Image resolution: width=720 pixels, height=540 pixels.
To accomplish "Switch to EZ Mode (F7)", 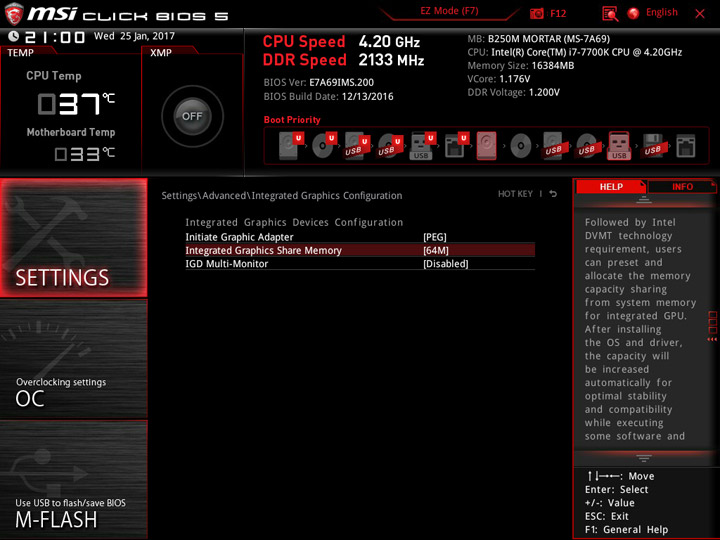I will click(x=449, y=11).
